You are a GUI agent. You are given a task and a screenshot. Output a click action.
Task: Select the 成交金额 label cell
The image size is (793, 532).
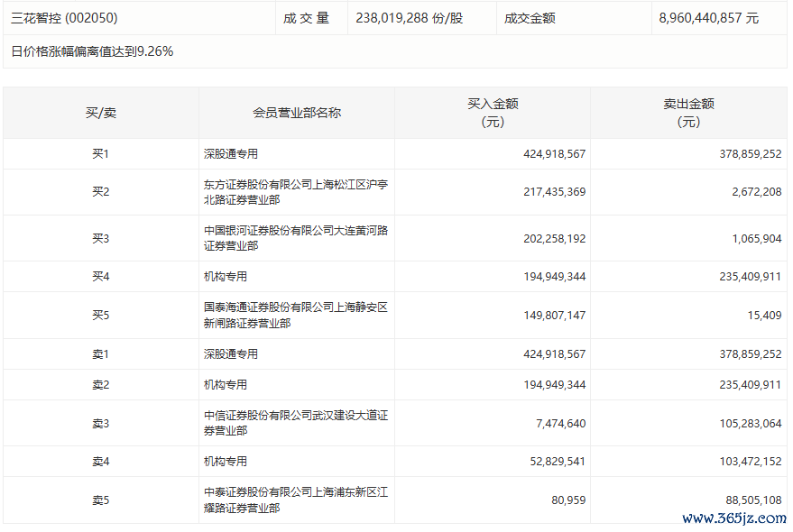[530, 18]
